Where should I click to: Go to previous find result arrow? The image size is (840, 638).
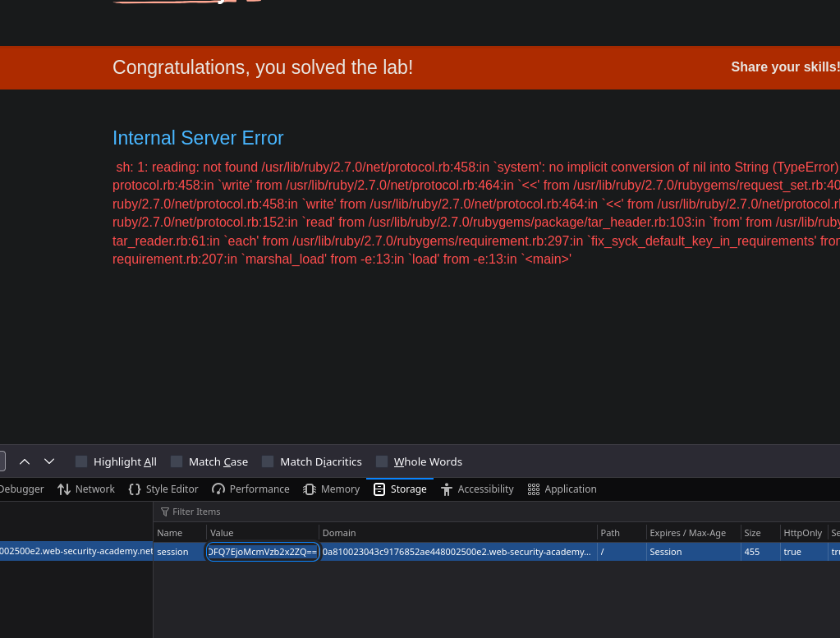click(x=25, y=461)
